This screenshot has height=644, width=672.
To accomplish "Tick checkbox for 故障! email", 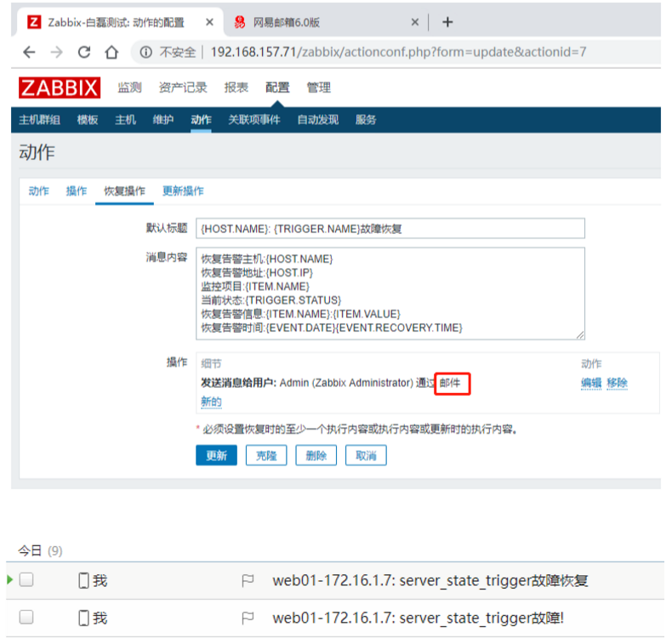I will point(26,618).
